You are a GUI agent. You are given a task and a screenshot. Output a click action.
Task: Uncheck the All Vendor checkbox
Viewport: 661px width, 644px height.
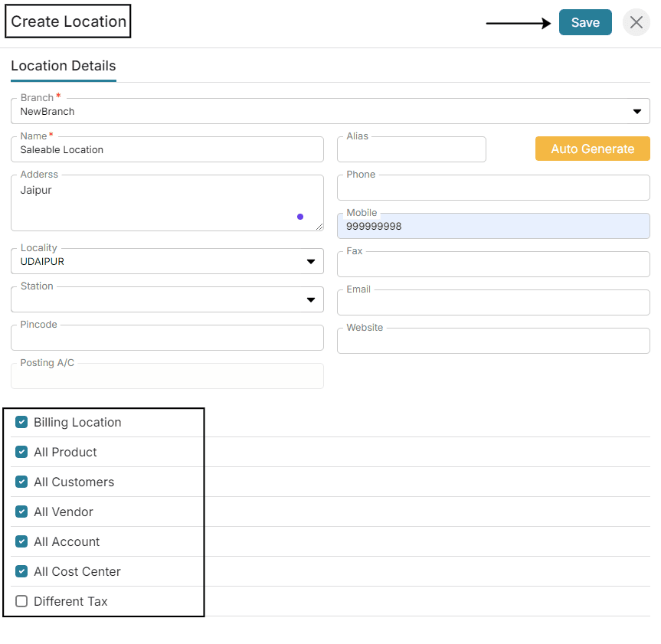click(21, 512)
